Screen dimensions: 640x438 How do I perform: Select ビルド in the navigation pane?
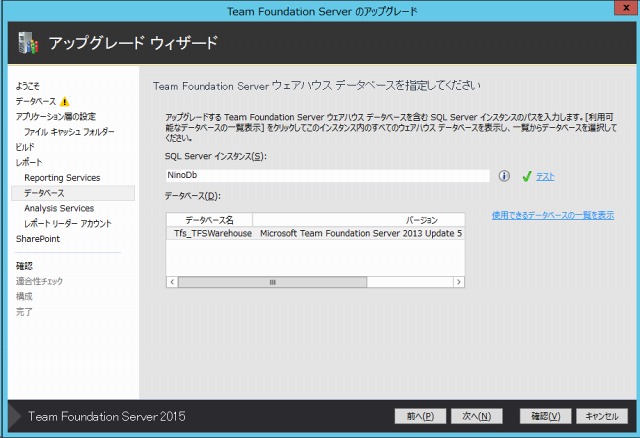pyautogui.click(x=25, y=147)
